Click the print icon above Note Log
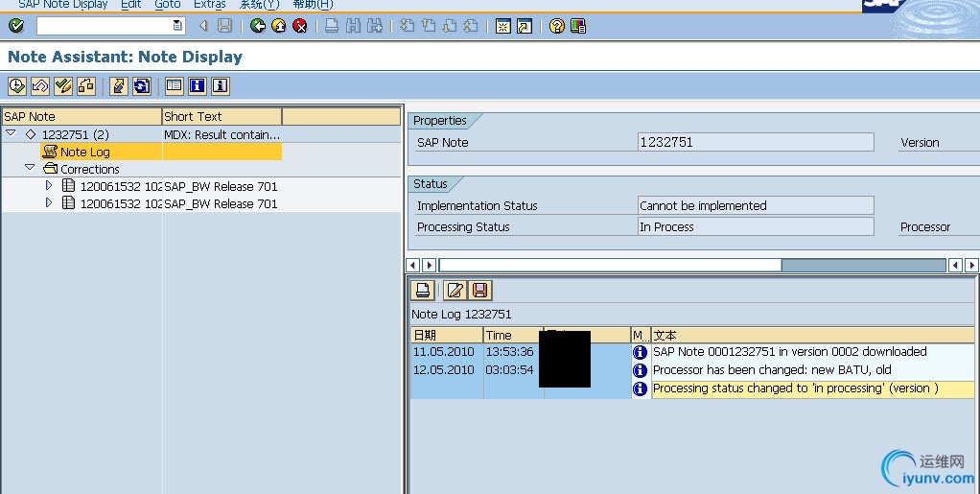 pos(423,291)
